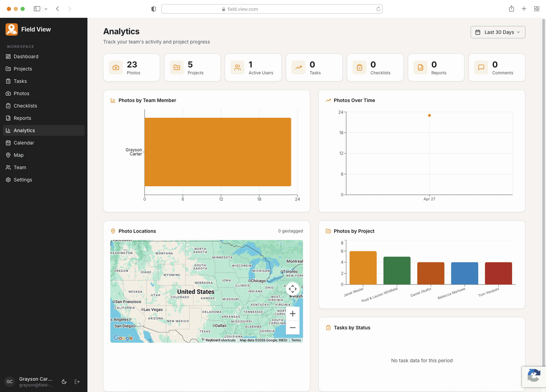Click the Rebecca Marlowe blue bar
This screenshot has width=546, height=392.
tap(464, 273)
